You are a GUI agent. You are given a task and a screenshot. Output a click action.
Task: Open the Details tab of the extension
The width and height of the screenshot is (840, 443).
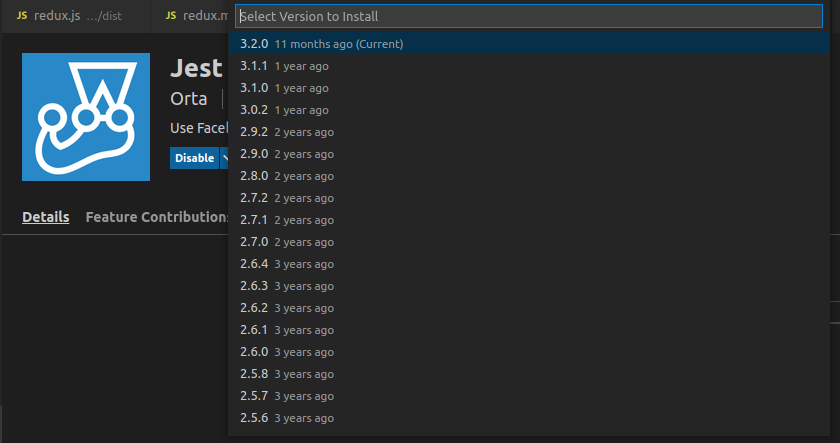(x=46, y=217)
